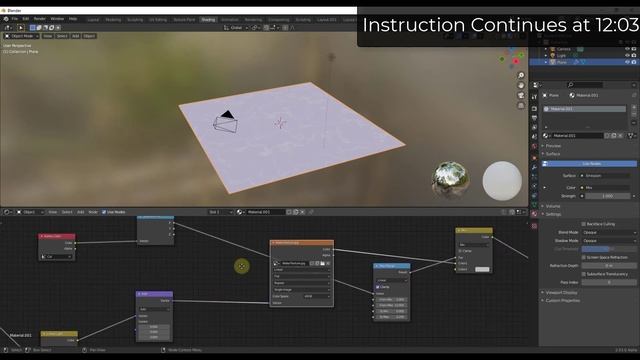Viewport: 640px width, 360px height.
Task: Expand the Custom Properties panel
Action: point(562,301)
